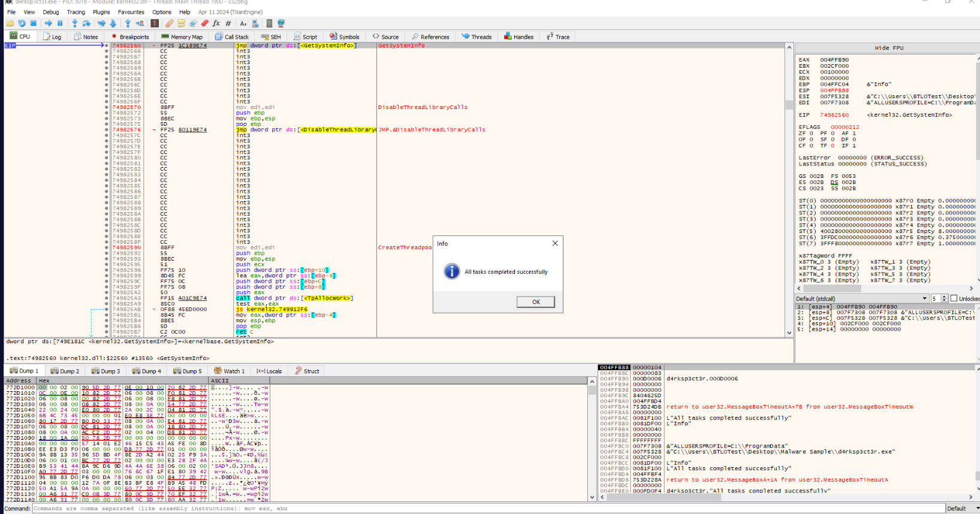The height and width of the screenshot is (514, 980).
Task: Click the Command input field
Action: (488, 509)
